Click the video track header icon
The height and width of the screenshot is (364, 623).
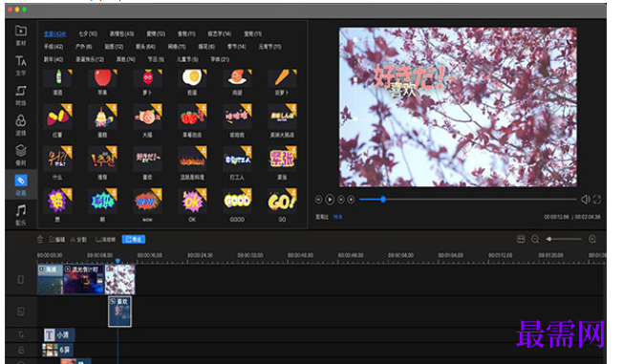pyautogui.click(x=21, y=280)
